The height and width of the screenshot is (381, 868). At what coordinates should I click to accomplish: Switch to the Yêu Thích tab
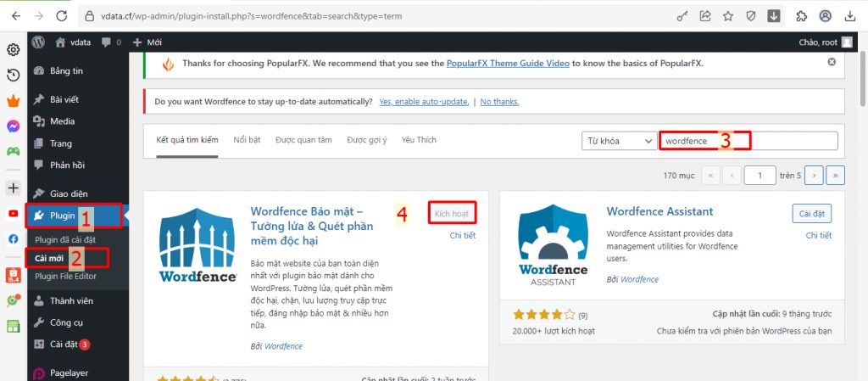[x=419, y=139]
